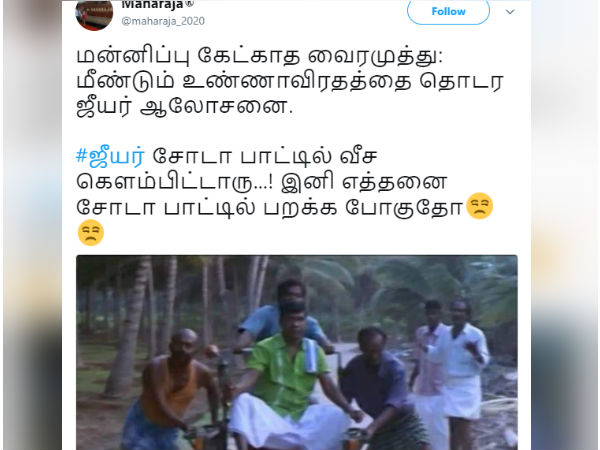Viewport: 600px width, 450px height.
Task: Click the unamused emoji after போகுதோ
Action: click(479, 206)
